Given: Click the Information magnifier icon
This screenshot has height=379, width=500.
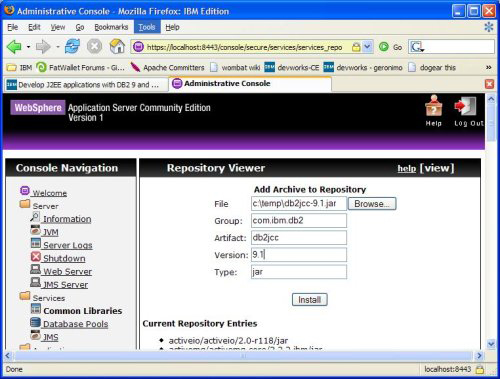Looking at the screenshot, I should [x=35, y=217].
